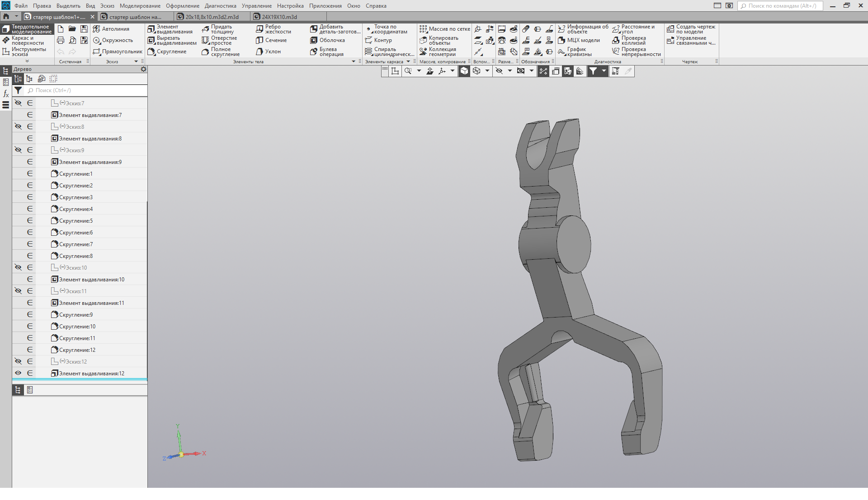This screenshot has width=868, height=500.
Task: Select the Rib (Ребро жесткости) tool
Action: tap(259, 29)
